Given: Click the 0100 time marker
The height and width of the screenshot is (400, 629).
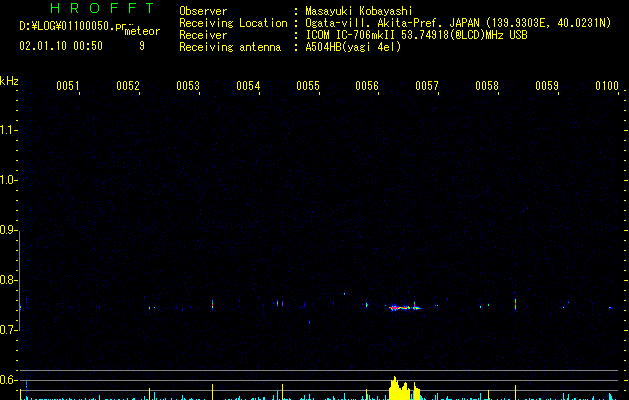Looking at the screenshot, I should pos(607,85).
